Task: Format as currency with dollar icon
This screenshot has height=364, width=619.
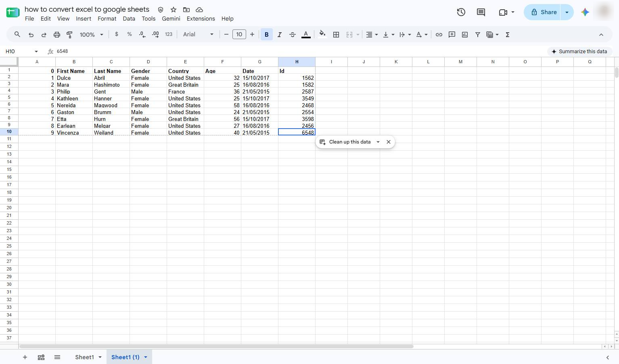Action: 117,34
